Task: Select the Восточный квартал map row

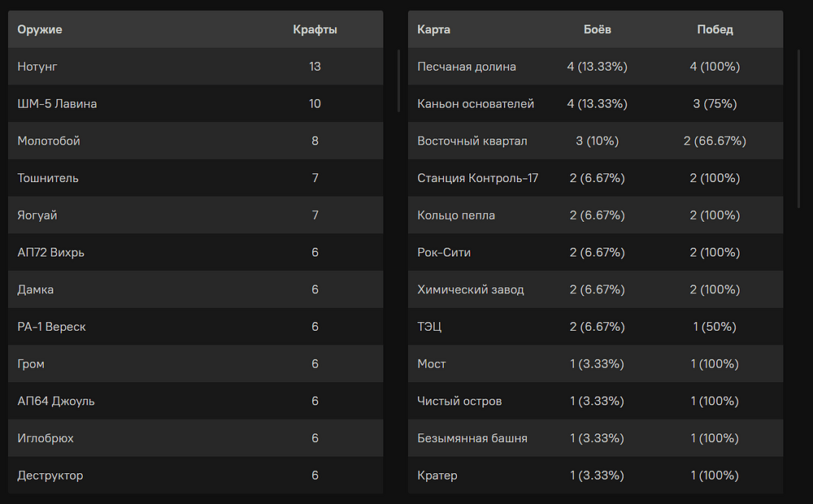Action: point(595,141)
